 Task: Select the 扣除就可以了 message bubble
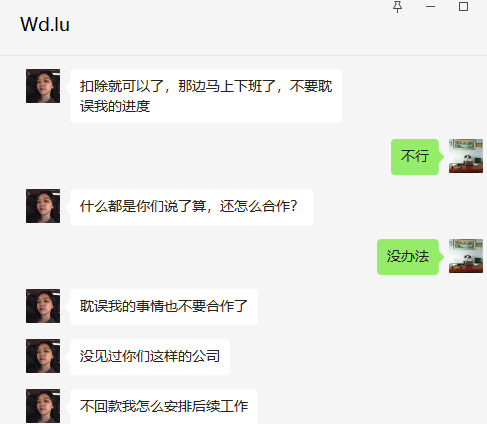tap(206, 96)
